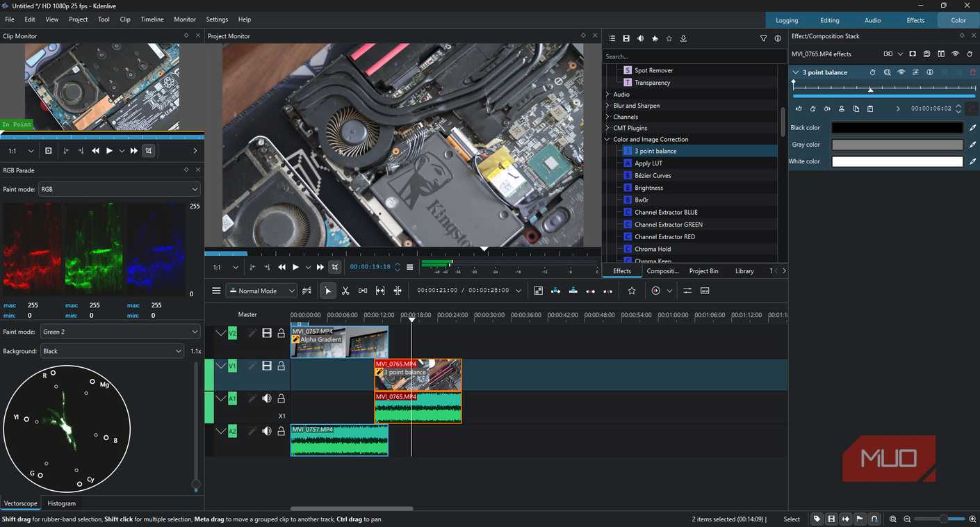This screenshot has width=980, height=527.
Task: Click the Black color eyedropper picker
Action: 972,128
